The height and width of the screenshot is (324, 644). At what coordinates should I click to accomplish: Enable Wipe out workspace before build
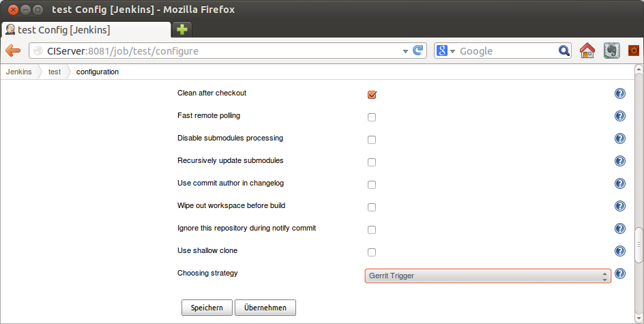tap(372, 207)
